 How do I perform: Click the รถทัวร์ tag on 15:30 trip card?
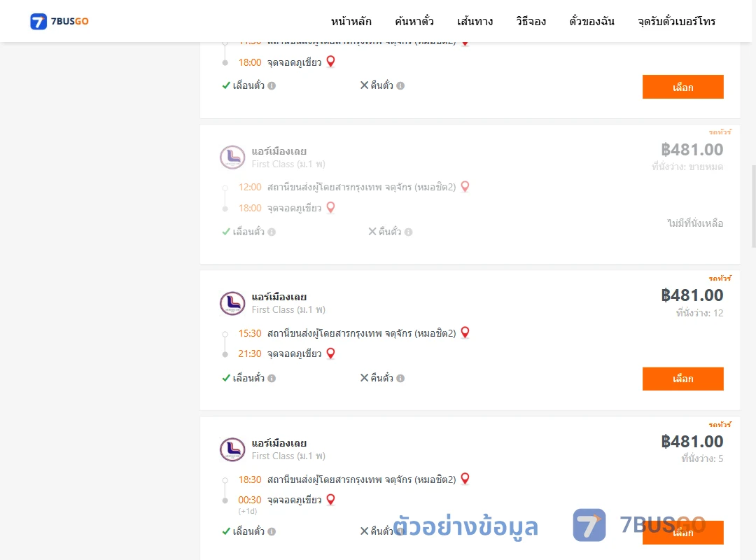point(720,279)
